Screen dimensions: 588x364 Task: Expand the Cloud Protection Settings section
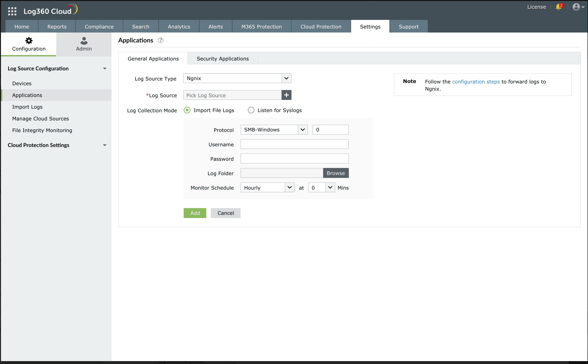point(105,145)
